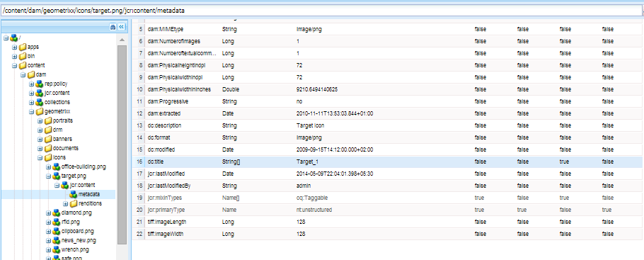The height and width of the screenshot is (260, 644).
Task: Collapse the dam folder
Action: coord(23,74)
